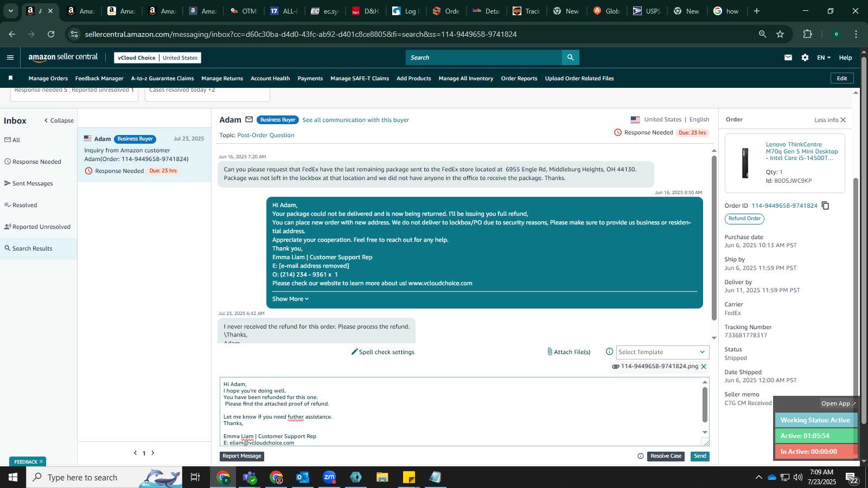
Task: Open the Select Template dropdown
Action: [x=662, y=352]
